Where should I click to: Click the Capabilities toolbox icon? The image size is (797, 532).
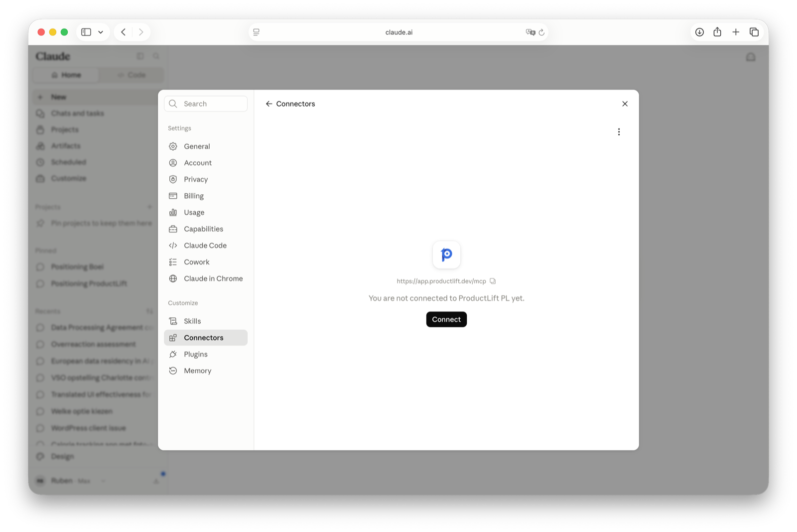[173, 229]
